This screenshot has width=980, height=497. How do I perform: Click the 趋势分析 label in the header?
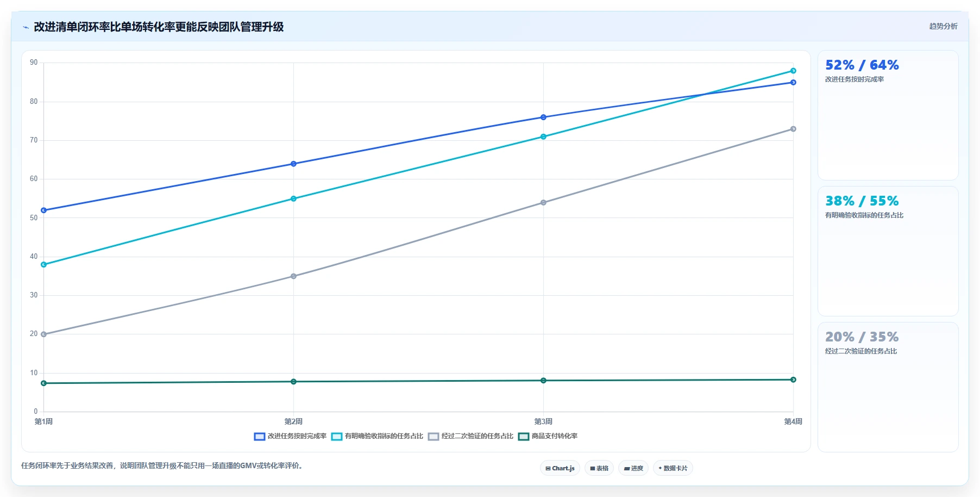coord(943,26)
